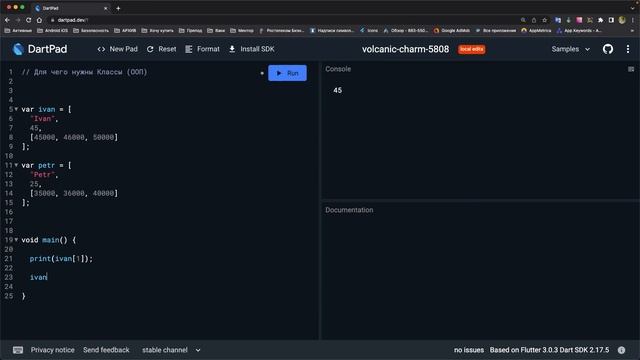The image size is (640, 360).
Task: Switch to the DartPad browser tab
Action: tap(71, 8)
